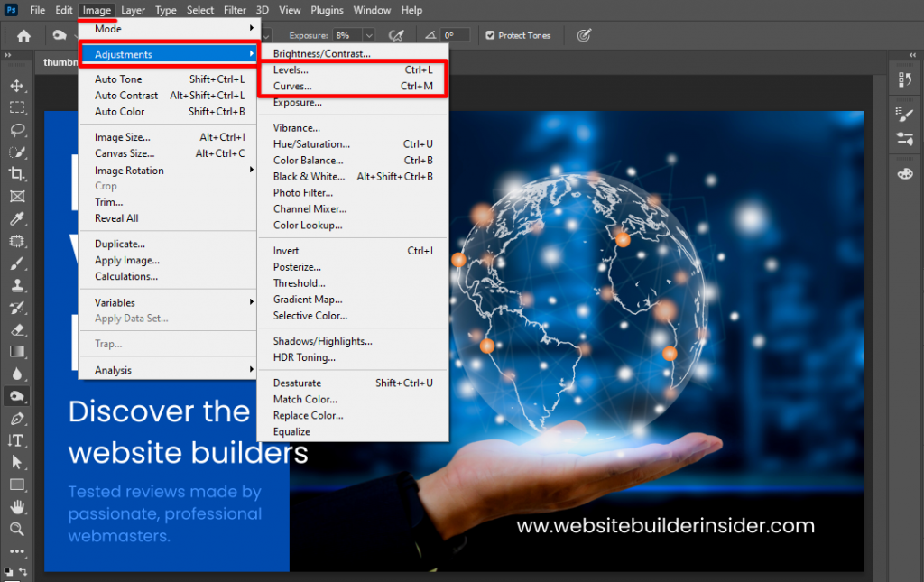Image resolution: width=924 pixels, height=582 pixels.
Task: Activate the Pen tool
Action: click(16, 419)
